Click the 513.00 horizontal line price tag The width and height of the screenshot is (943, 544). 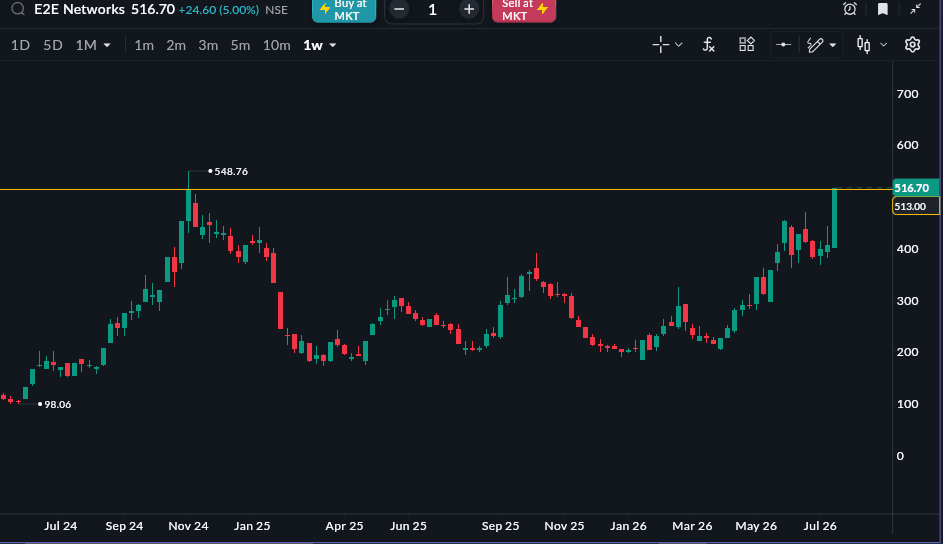tap(915, 206)
